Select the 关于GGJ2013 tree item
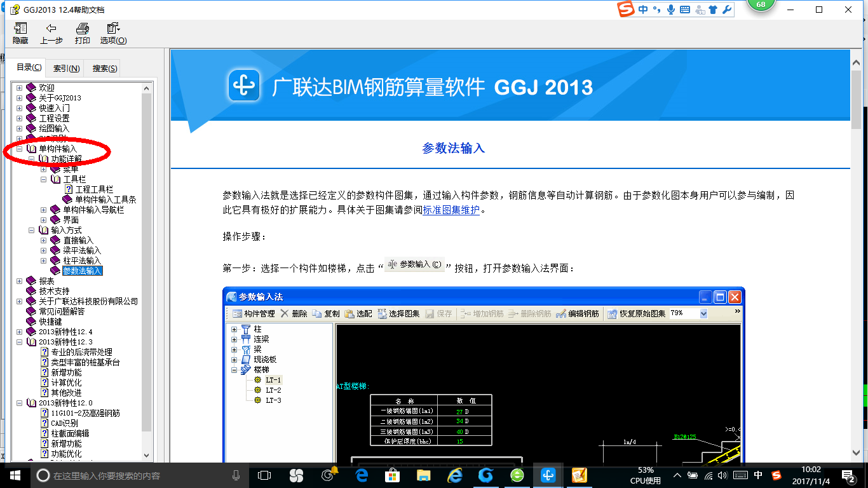 (60, 98)
